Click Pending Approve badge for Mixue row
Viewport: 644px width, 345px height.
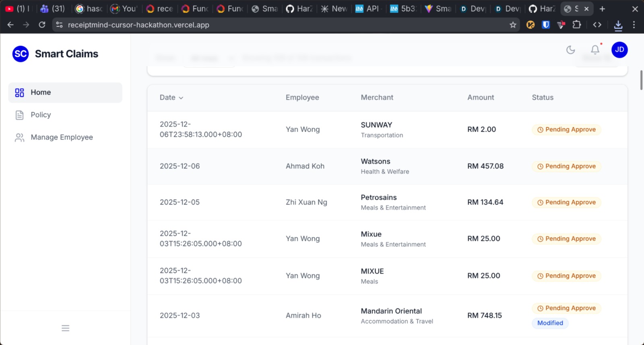[x=566, y=239]
